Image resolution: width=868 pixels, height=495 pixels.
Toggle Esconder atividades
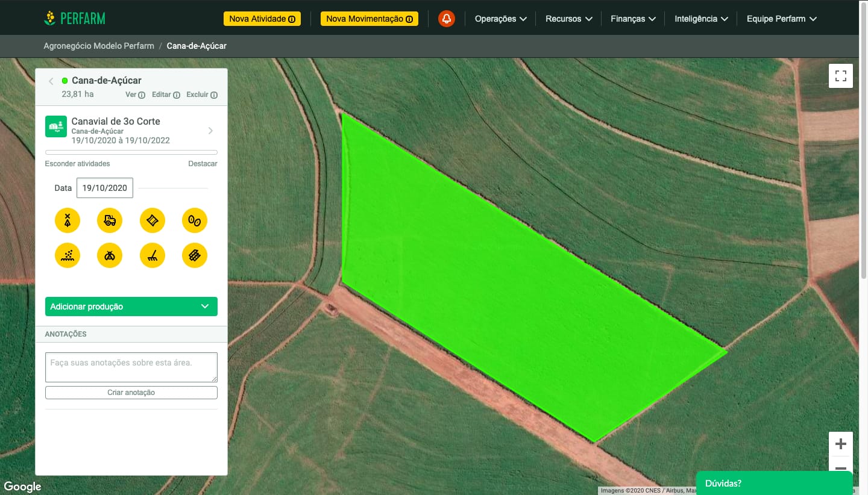point(77,164)
